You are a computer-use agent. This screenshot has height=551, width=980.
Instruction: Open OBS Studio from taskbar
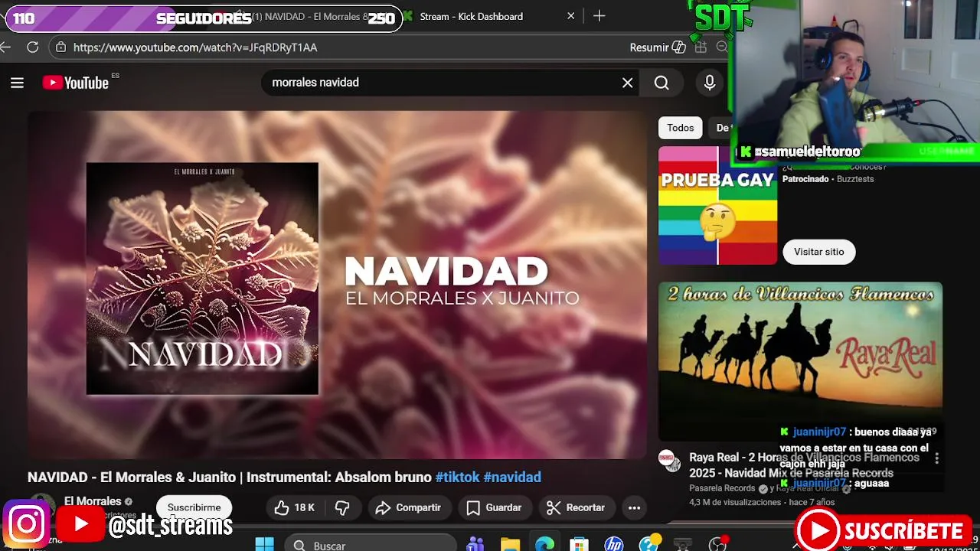(717, 544)
